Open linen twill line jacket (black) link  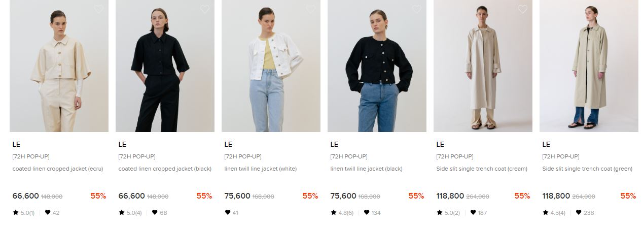point(366,169)
